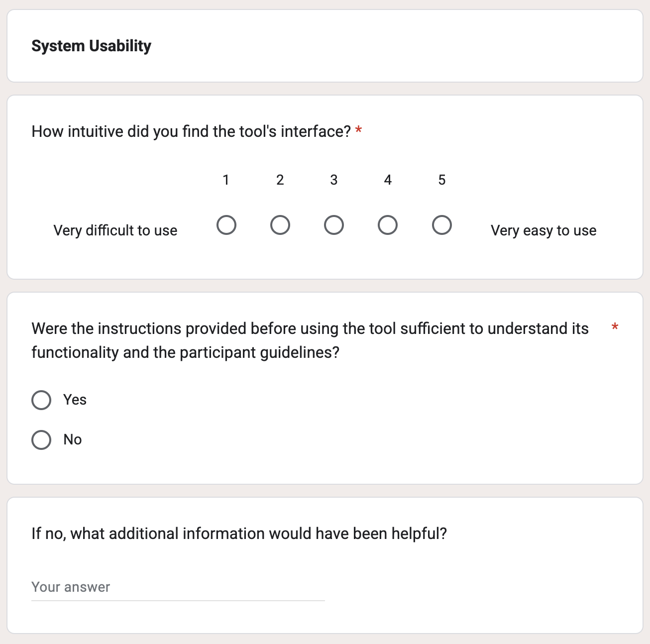650x644 pixels.
Task: Choose rating 2 radio circle on intuitiveness scale
Action: 280,225
